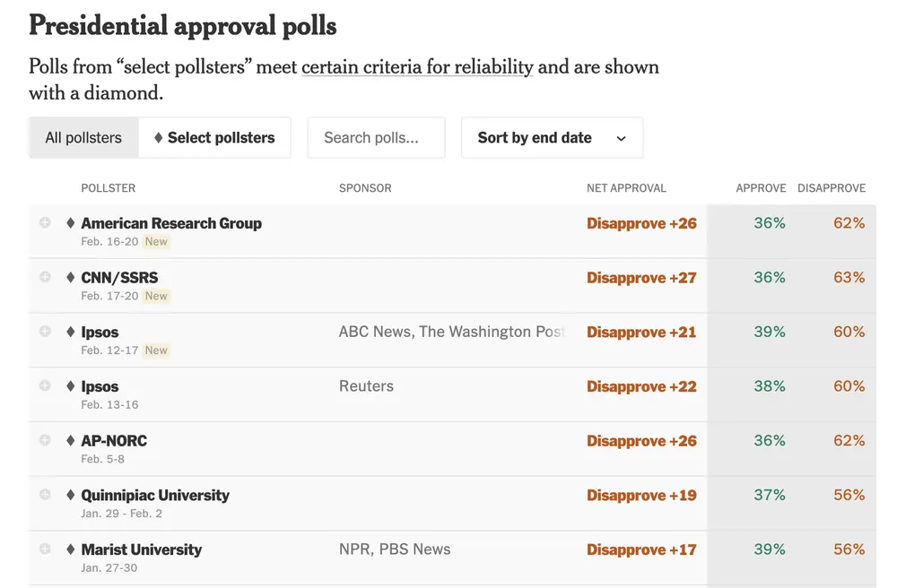Click plus icon beside AP-NORC poll
This screenshot has height=588, width=897.
[x=45, y=440]
